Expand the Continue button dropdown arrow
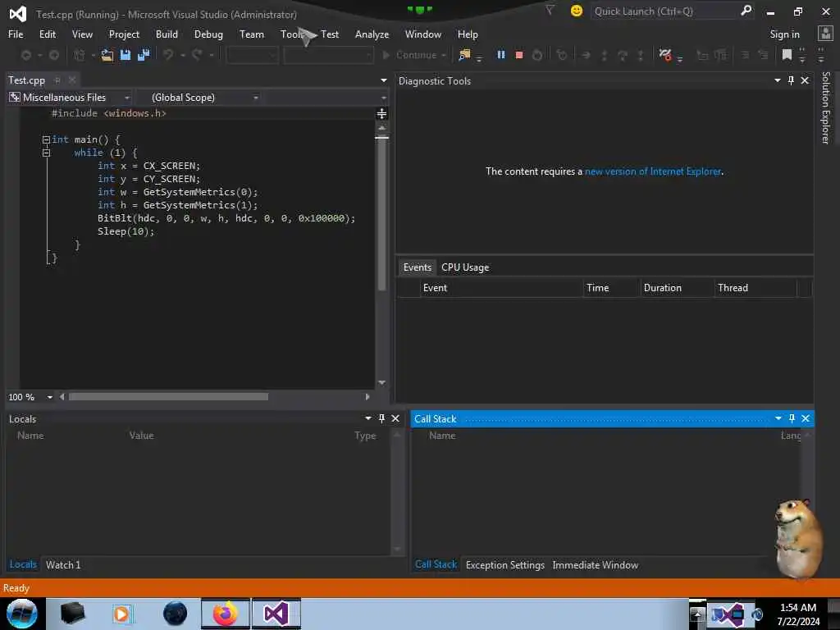This screenshot has width=840, height=630. click(444, 55)
